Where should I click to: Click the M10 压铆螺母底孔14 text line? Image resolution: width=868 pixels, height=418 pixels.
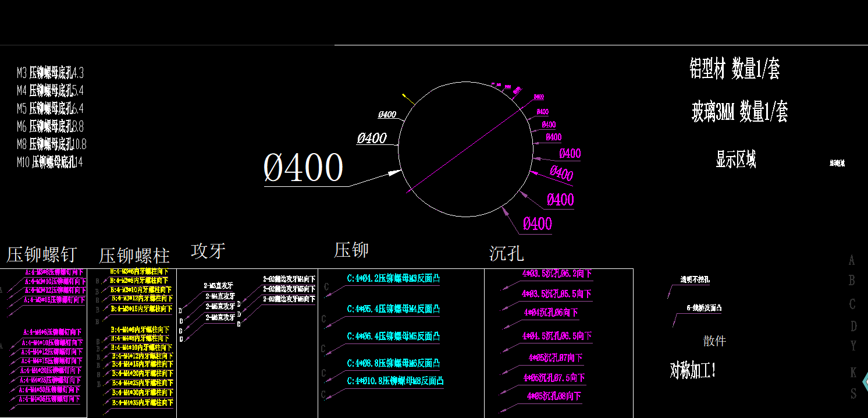click(49, 162)
